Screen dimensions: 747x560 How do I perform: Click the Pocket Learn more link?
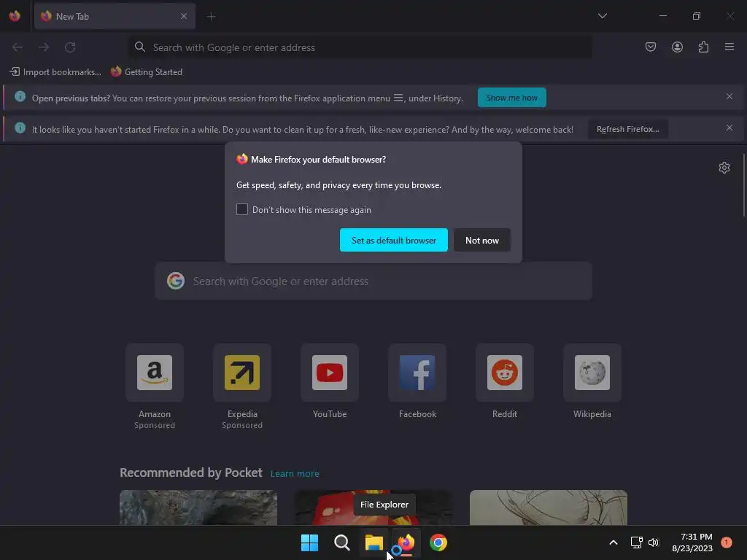click(x=295, y=474)
